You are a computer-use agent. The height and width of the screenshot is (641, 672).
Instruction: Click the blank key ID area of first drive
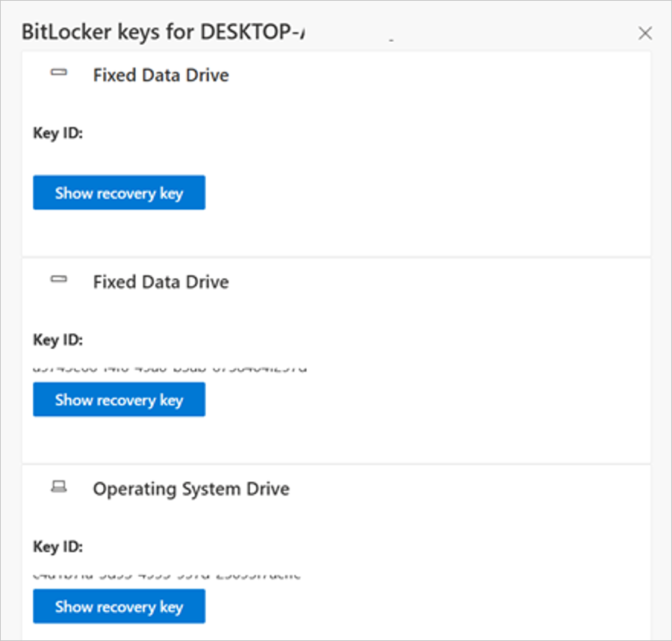[170, 159]
